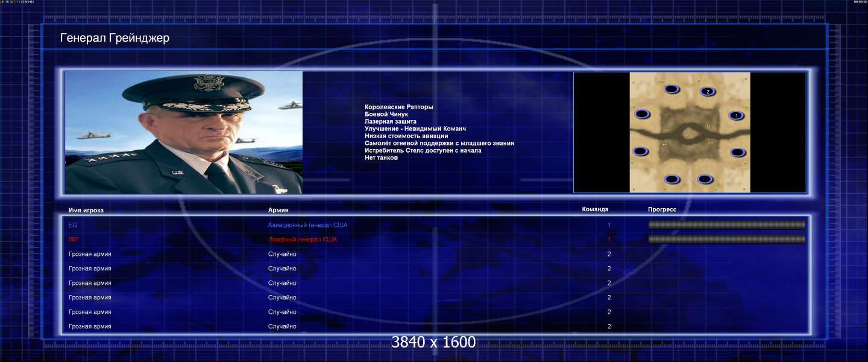Click the 007 player progress bar

pyautogui.click(x=726, y=240)
